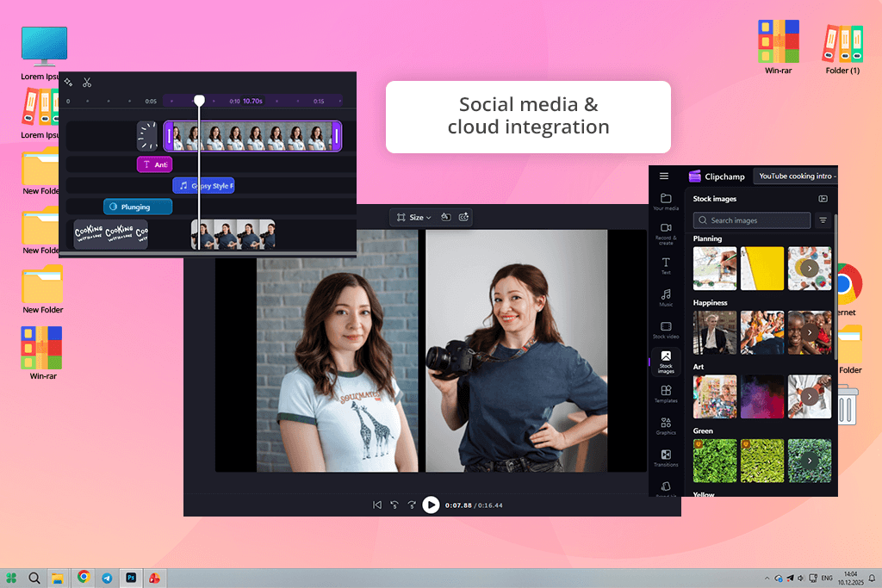Select the purple smoke Art image
Image resolution: width=882 pixels, height=588 pixels.
coord(762,396)
